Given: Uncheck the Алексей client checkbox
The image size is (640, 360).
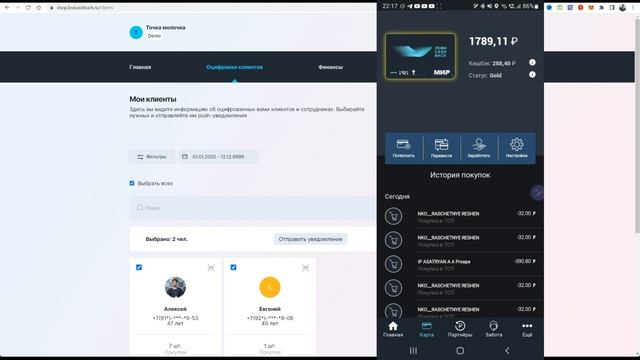Looking at the screenshot, I should pyautogui.click(x=139, y=267).
